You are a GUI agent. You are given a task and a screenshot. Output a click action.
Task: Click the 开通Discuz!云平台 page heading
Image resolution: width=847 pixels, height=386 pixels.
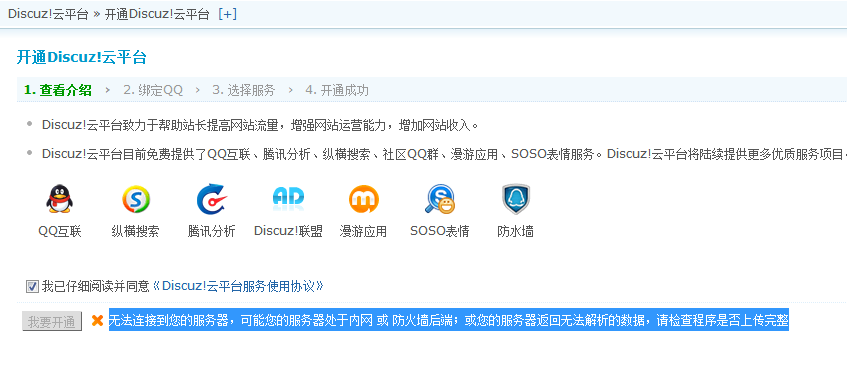(x=82, y=57)
